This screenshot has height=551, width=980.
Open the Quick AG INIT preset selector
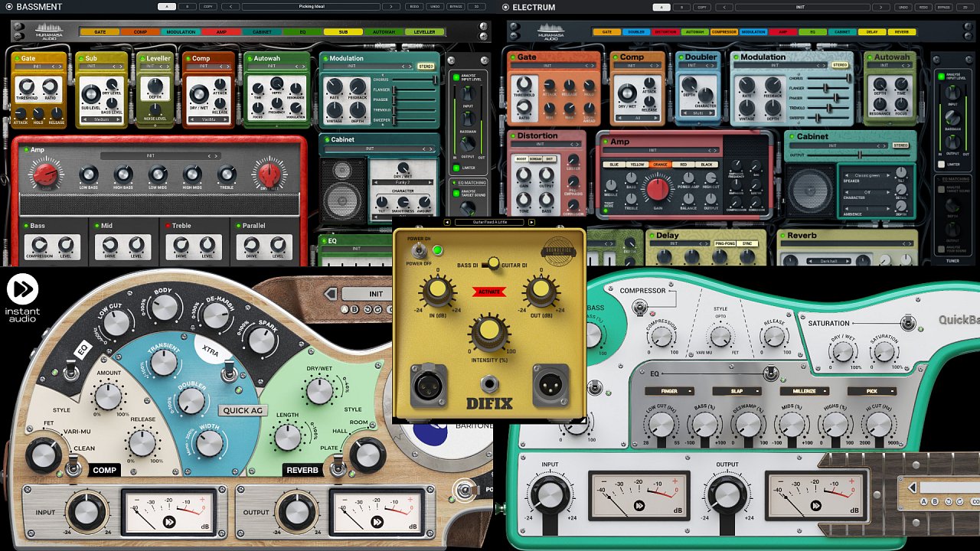pos(377,294)
